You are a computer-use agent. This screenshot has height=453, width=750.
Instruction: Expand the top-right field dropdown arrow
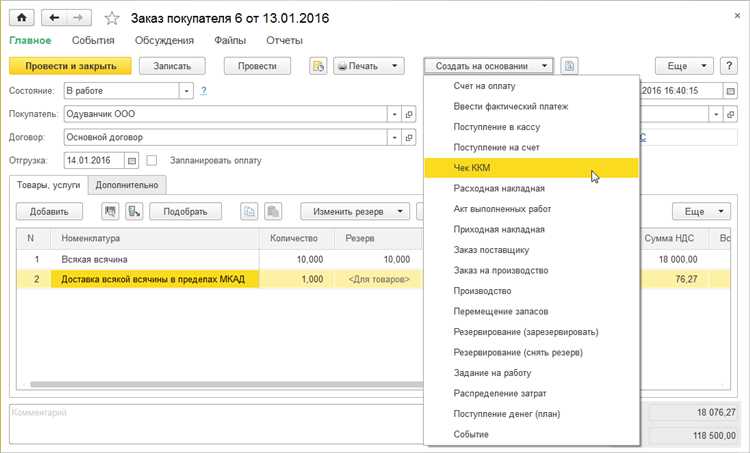tap(716, 114)
